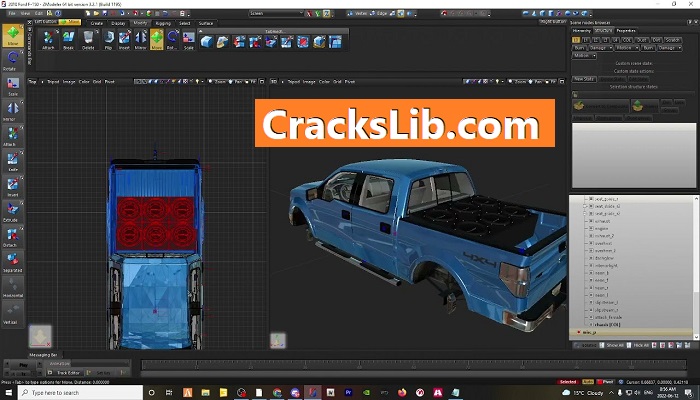This screenshot has width=700, height=400.
Task: Switch to the Display tab
Action: [x=118, y=23]
